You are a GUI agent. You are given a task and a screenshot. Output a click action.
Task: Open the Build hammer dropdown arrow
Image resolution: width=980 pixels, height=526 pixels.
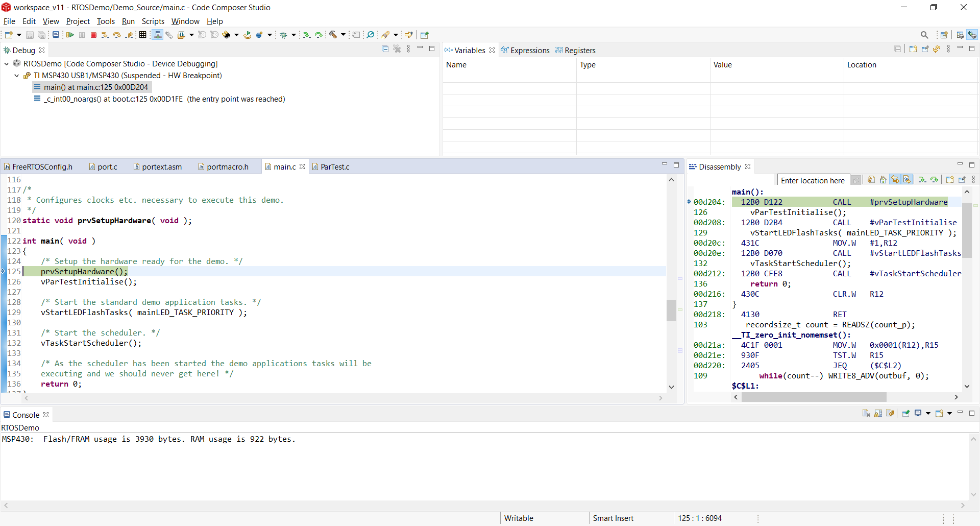pyautogui.click(x=343, y=35)
